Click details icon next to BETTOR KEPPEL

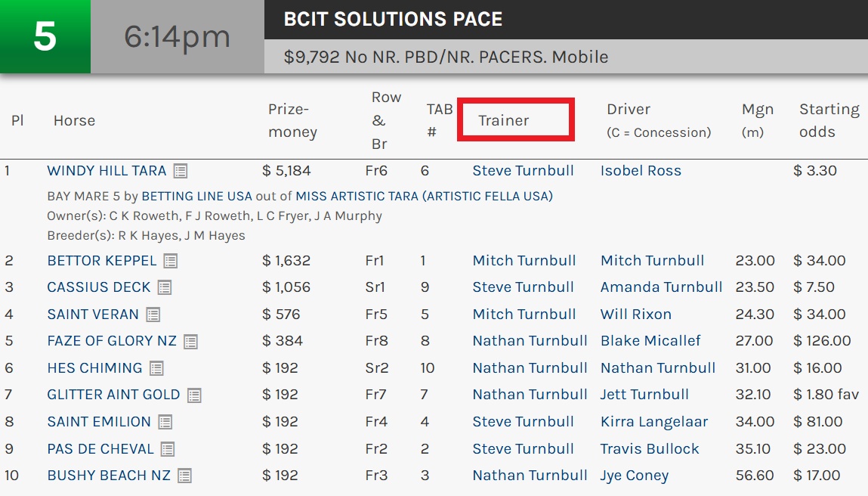click(171, 261)
